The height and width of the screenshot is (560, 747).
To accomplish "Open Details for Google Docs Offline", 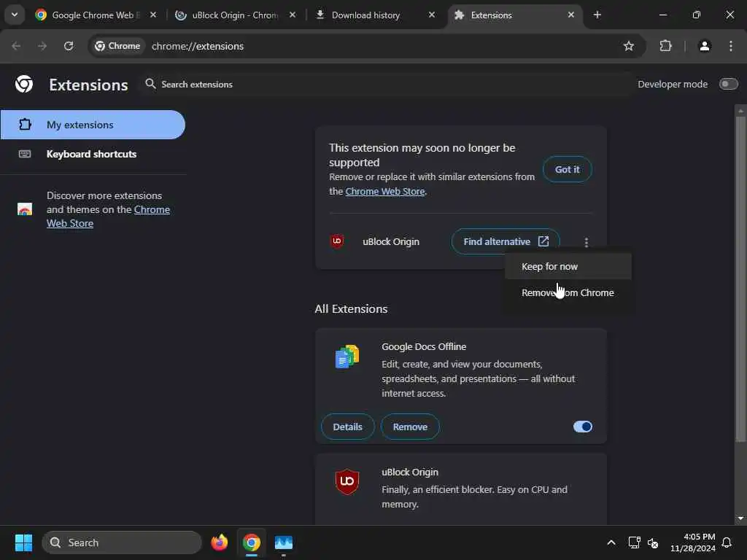I will [x=347, y=427].
